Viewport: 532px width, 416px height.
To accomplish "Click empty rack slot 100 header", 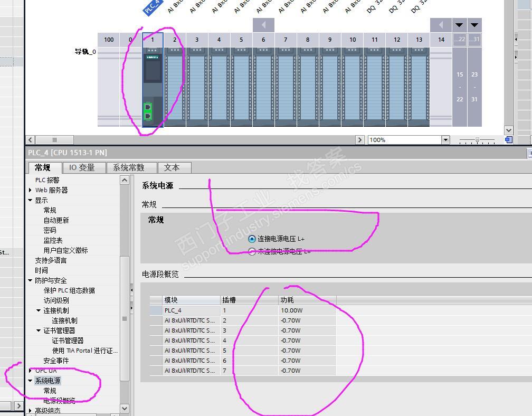I will (109, 40).
